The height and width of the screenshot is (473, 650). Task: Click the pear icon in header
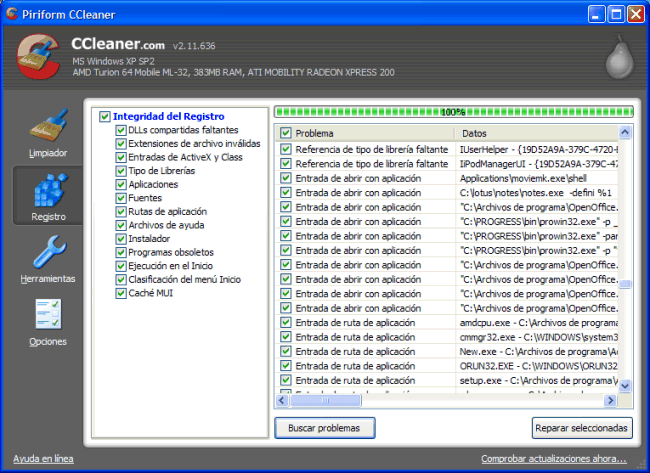620,57
